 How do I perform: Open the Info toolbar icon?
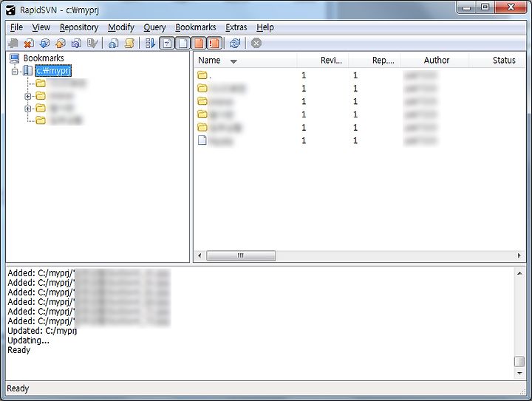coord(113,43)
